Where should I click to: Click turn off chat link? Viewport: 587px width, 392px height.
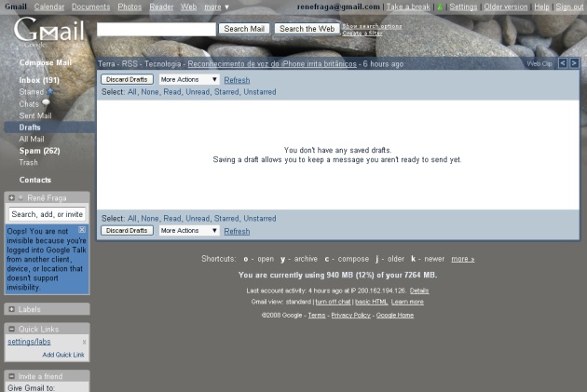point(333,302)
